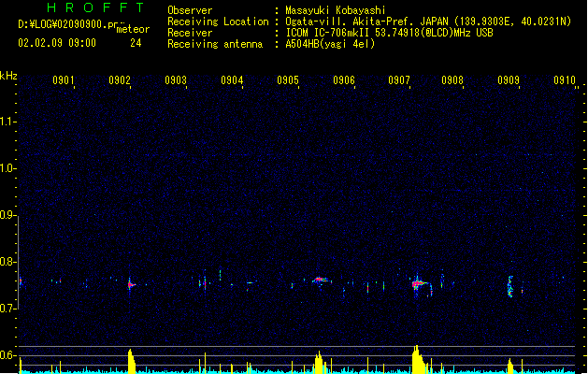Viewport: 588px width, 374px height.
Task: Select the ICOM IC-706mkII receiver text
Action: click(x=389, y=33)
